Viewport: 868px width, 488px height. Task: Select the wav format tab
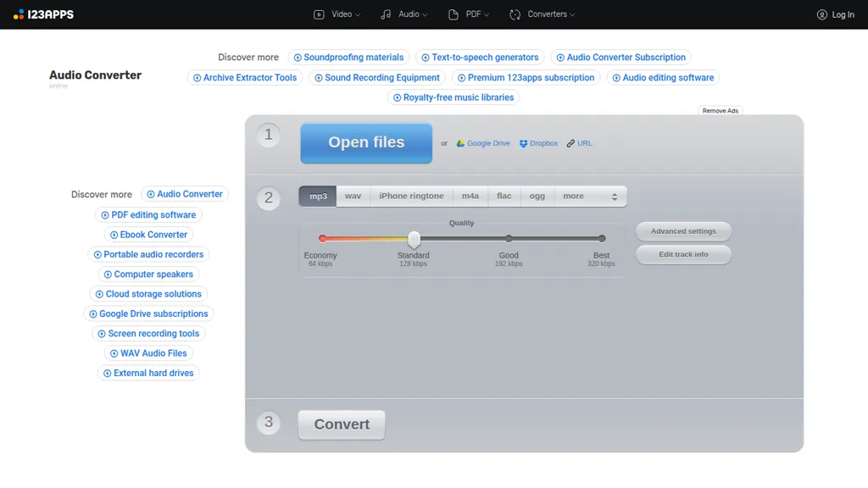coord(353,197)
